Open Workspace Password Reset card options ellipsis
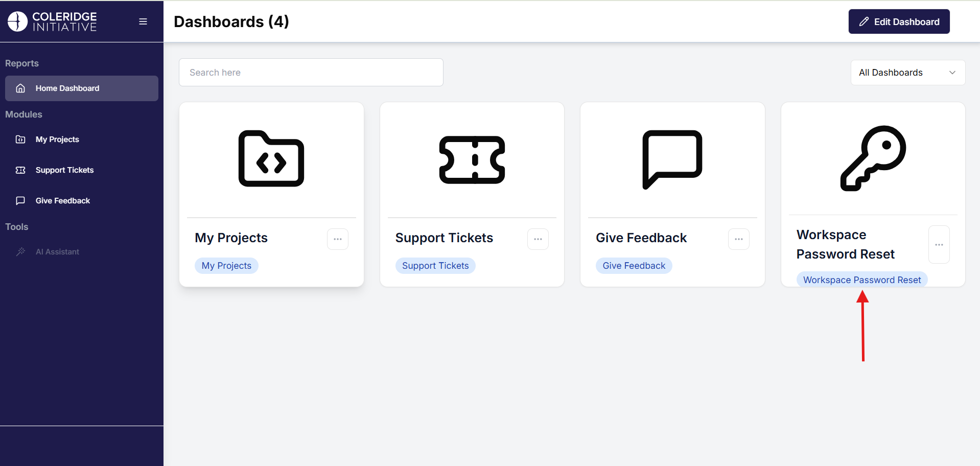Screen dimensions: 980x466 tap(939, 245)
